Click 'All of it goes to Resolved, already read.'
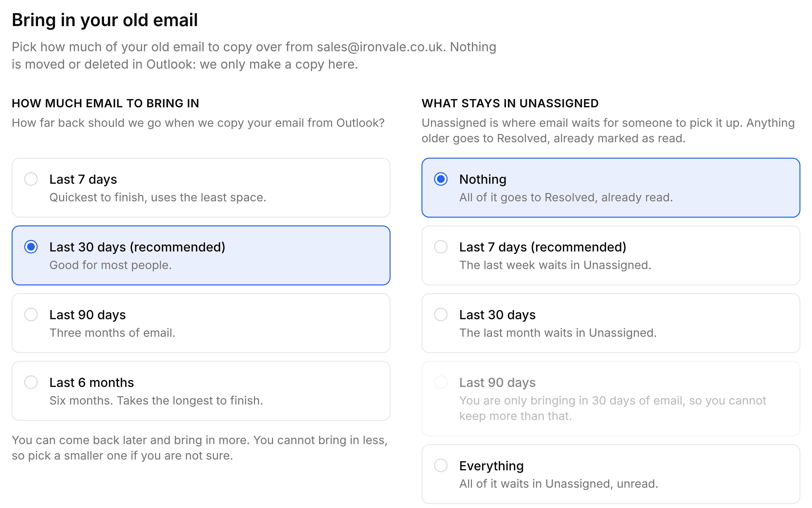 pyautogui.click(x=566, y=197)
